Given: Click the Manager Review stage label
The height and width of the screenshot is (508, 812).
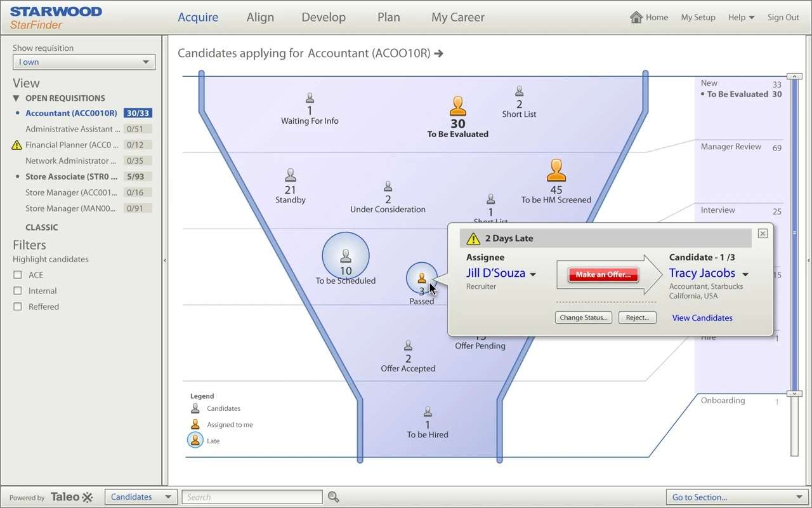Looking at the screenshot, I should (731, 147).
